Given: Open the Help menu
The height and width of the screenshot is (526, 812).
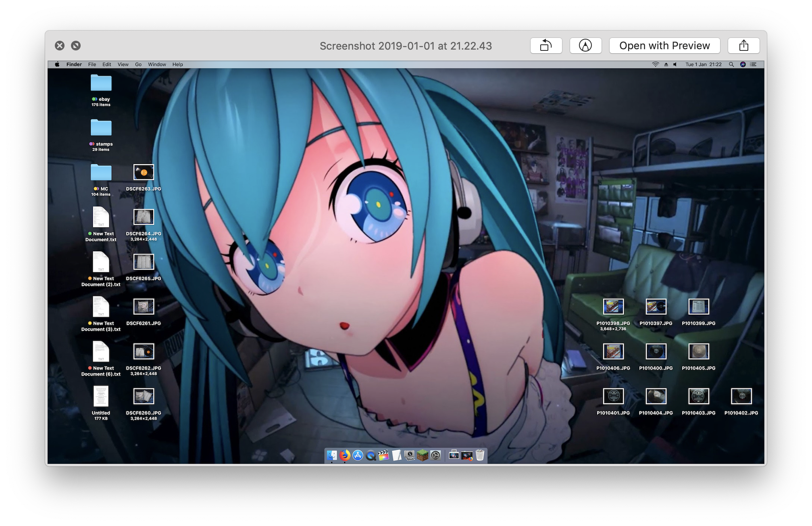Looking at the screenshot, I should click(x=177, y=64).
